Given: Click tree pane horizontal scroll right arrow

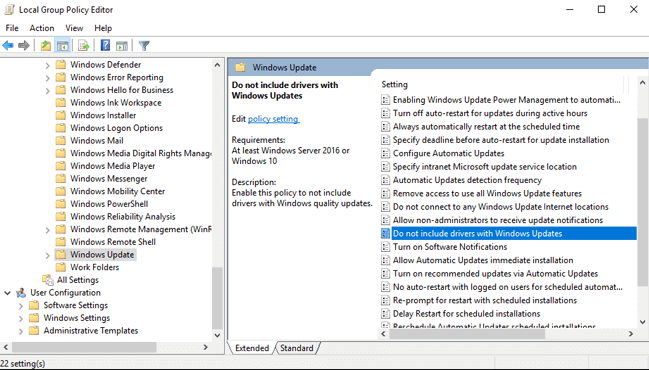Looking at the screenshot, I should pos(205,347).
